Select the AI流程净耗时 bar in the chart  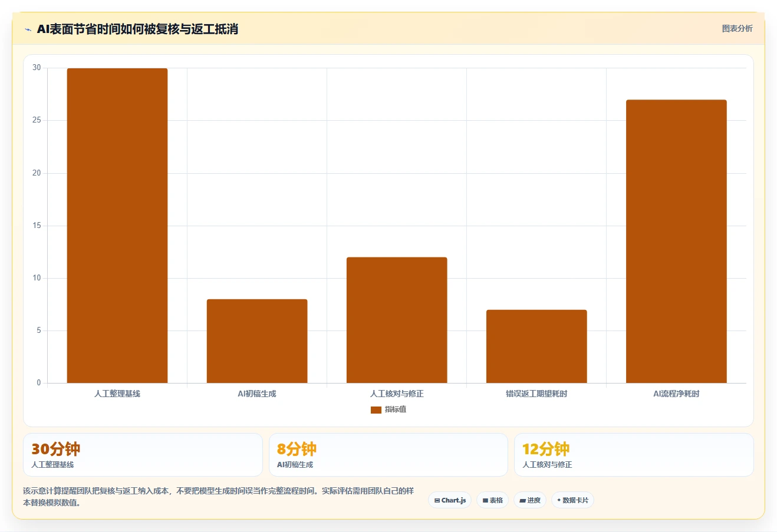pos(676,242)
